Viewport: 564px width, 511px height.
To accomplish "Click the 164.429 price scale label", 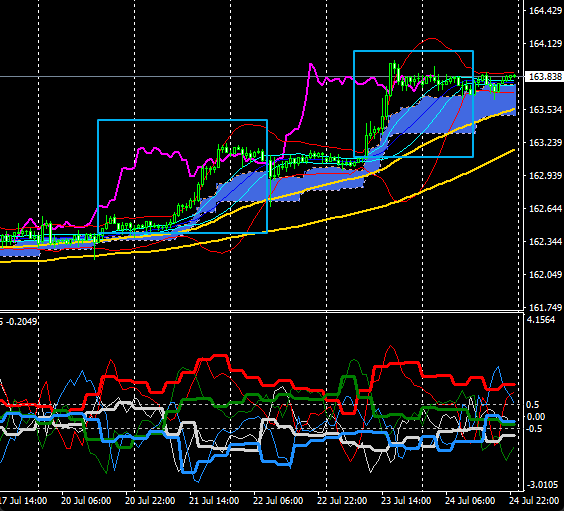I will [545, 11].
